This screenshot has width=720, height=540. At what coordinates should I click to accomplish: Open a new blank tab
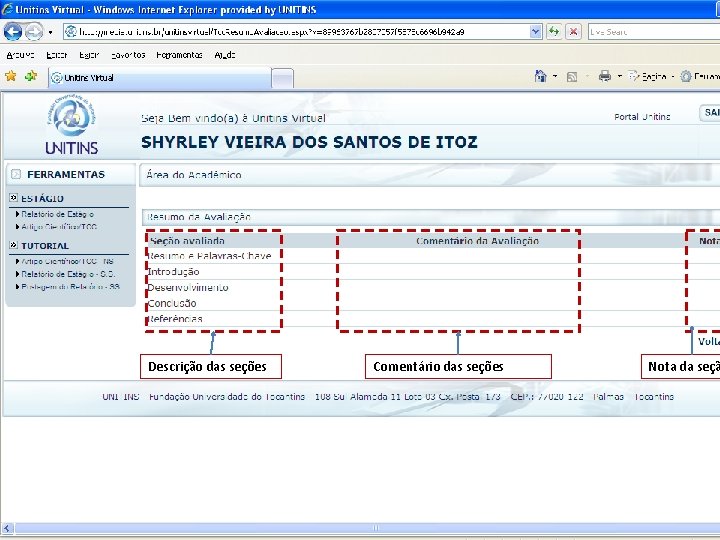pyautogui.click(x=282, y=78)
